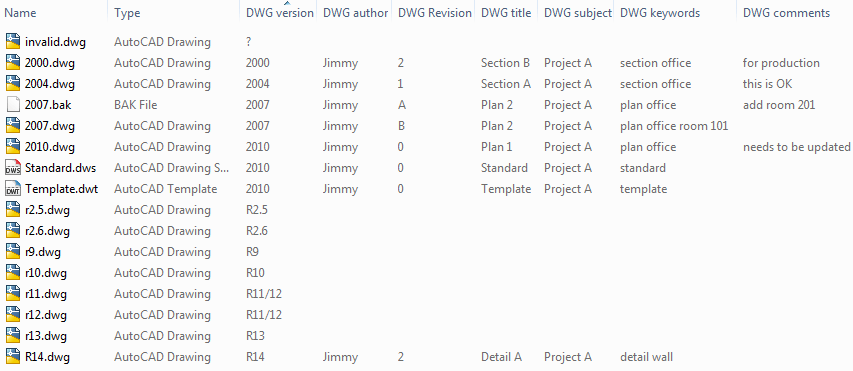Click the invalid.dwg file icon

click(x=13, y=41)
